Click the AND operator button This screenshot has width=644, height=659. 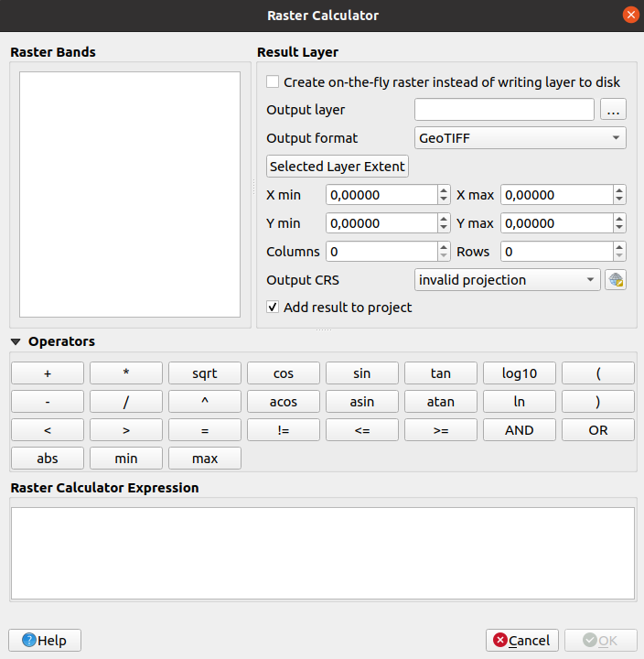(x=520, y=430)
